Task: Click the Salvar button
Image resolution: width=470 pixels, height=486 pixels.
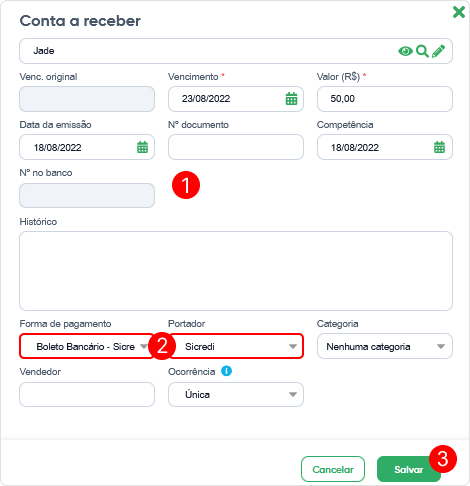Action: click(x=409, y=469)
